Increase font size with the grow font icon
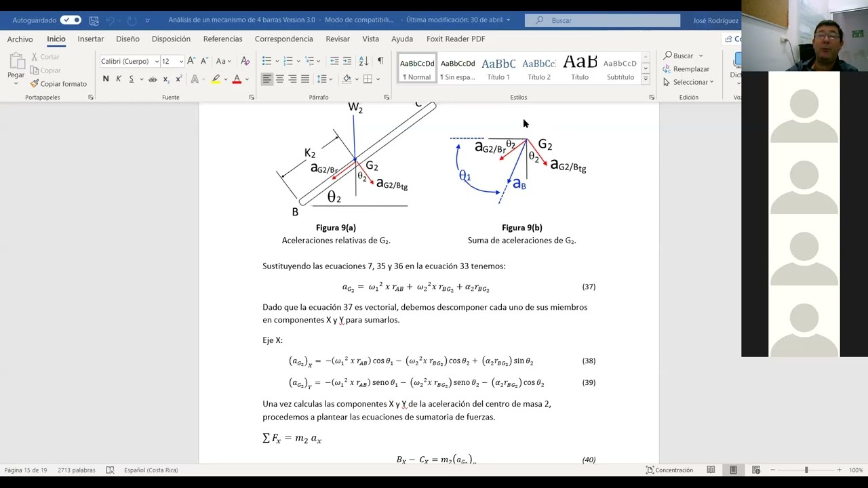The image size is (868, 488). [191, 61]
